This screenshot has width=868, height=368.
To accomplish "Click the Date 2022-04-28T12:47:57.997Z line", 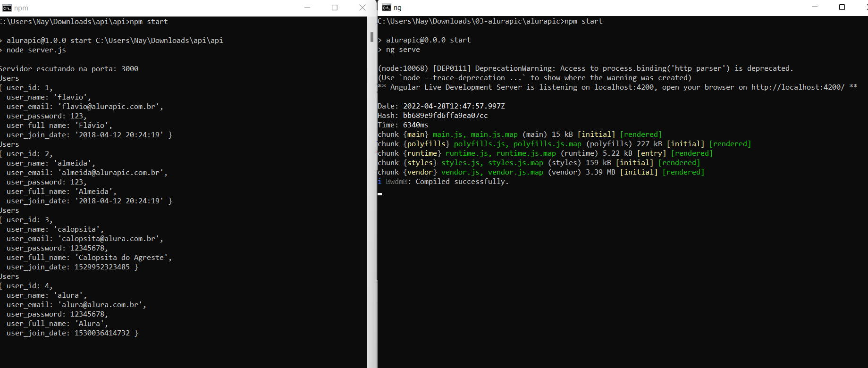I will click(441, 106).
